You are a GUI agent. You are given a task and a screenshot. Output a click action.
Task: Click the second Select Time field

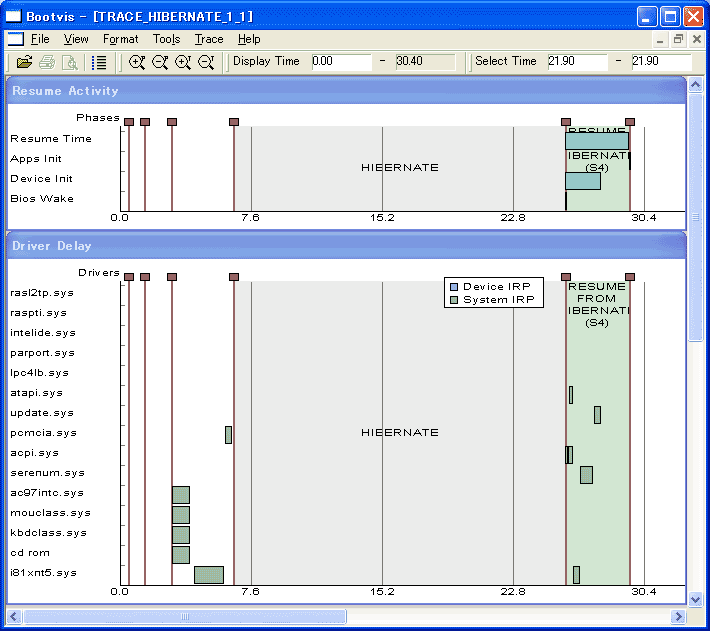(x=662, y=62)
